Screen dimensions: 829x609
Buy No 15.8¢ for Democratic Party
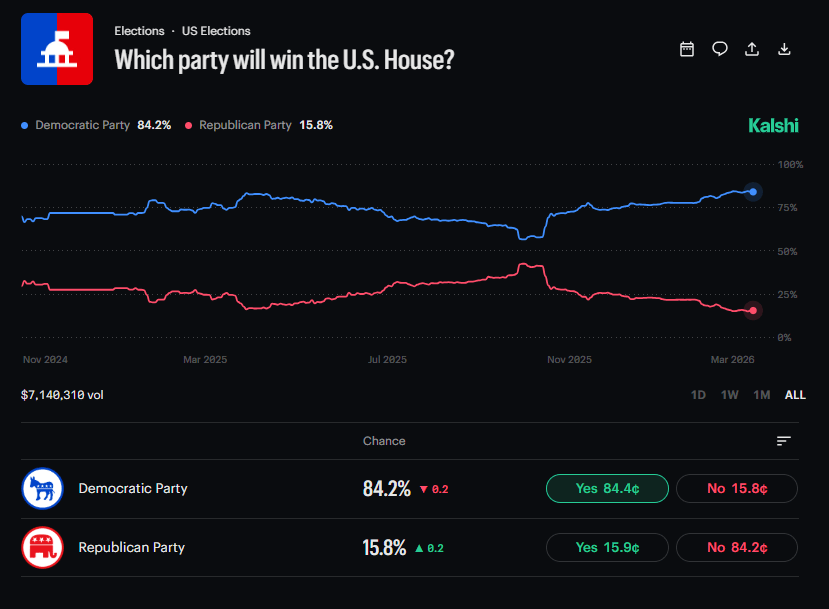point(736,488)
